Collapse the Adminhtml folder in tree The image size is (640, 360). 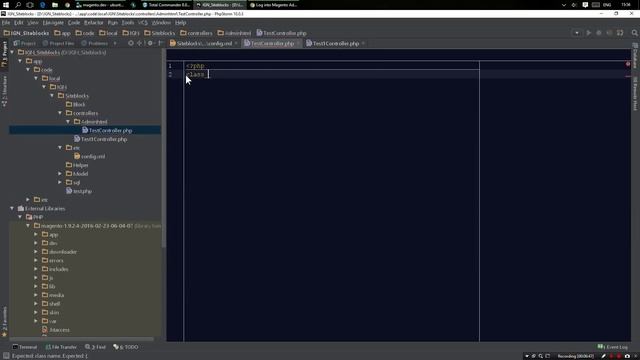(68, 122)
